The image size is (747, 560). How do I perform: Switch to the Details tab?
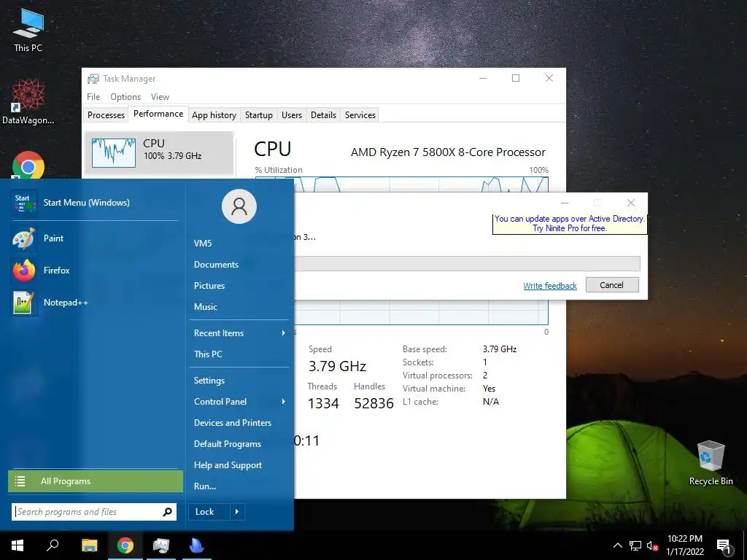point(323,115)
